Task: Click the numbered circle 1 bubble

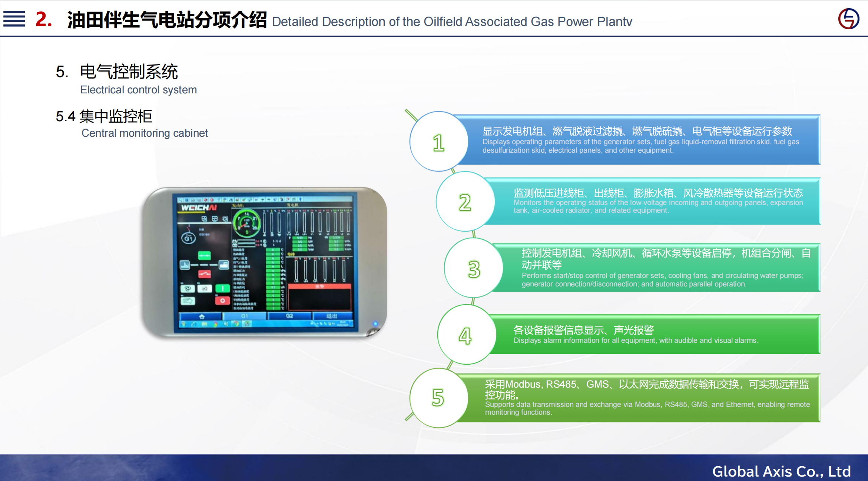Action: pyautogui.click(x=439, y=142)
